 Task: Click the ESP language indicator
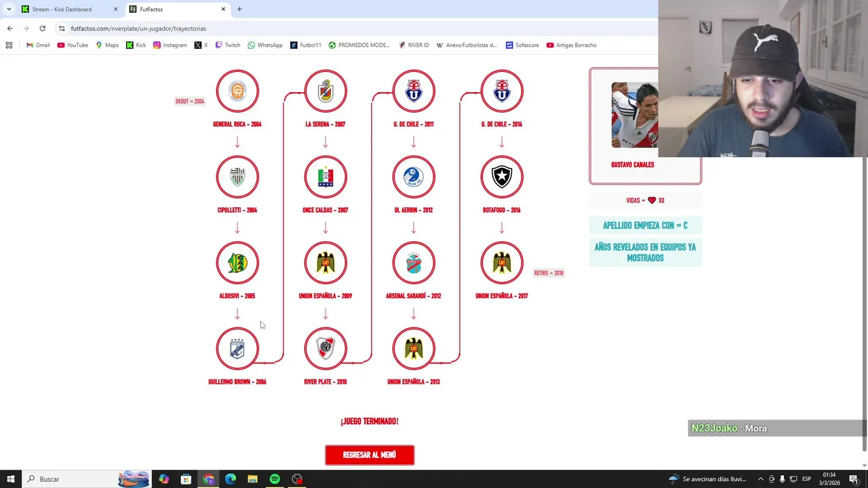coord(807,479)
